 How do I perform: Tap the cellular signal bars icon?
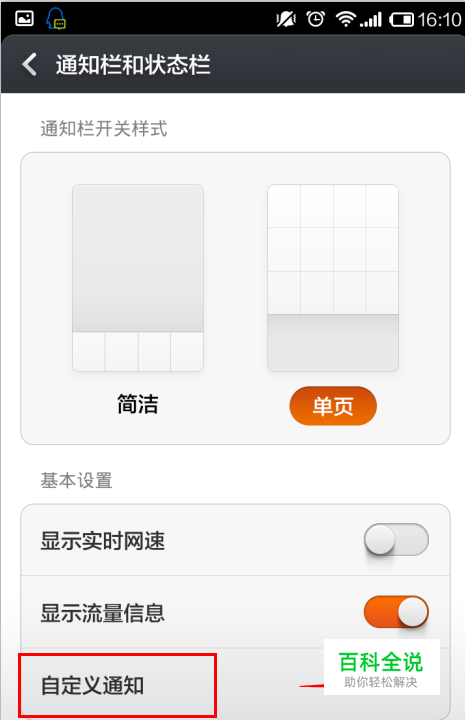pos(370,20)
